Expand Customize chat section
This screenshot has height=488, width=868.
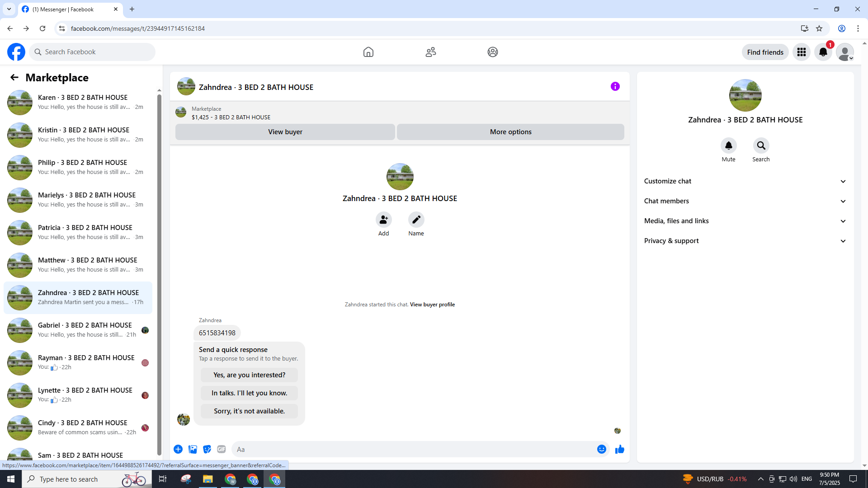[x=745, y=181]
